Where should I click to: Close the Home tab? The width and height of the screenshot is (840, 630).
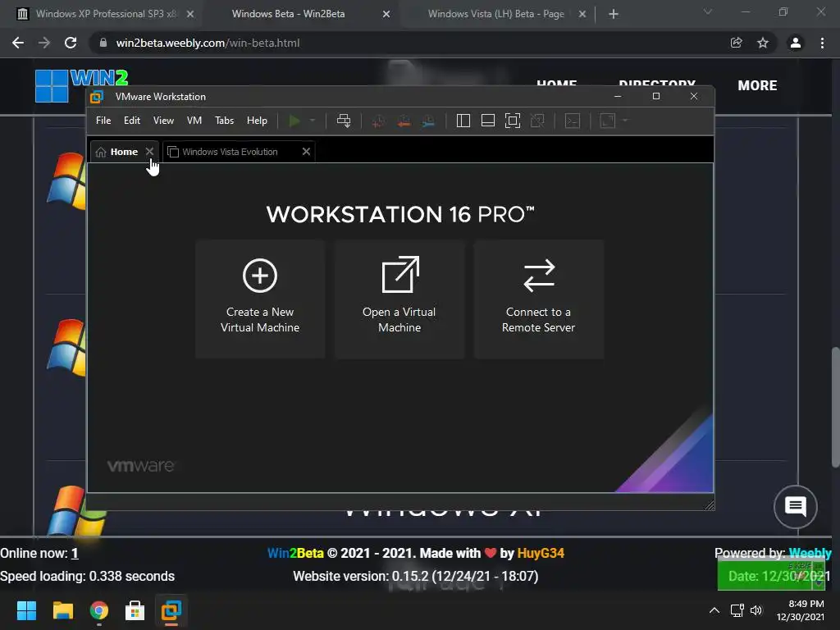149,152
